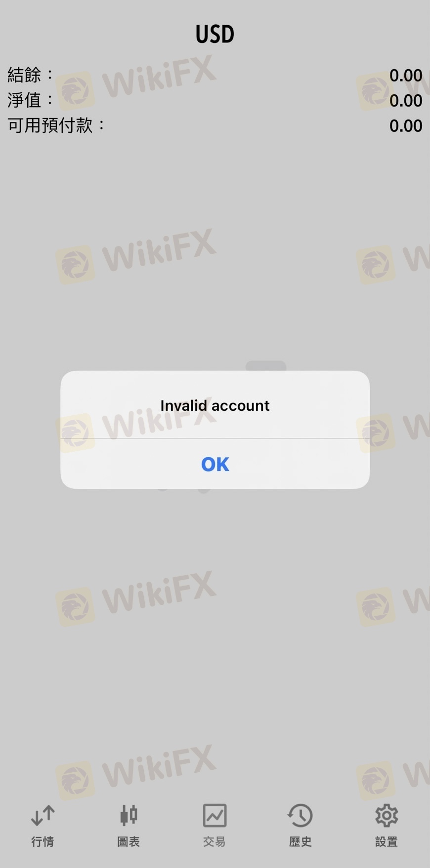Tap the USD currency title
Image resolution: width=430 pixels, height=868 pixels.
tap(215, 34)
